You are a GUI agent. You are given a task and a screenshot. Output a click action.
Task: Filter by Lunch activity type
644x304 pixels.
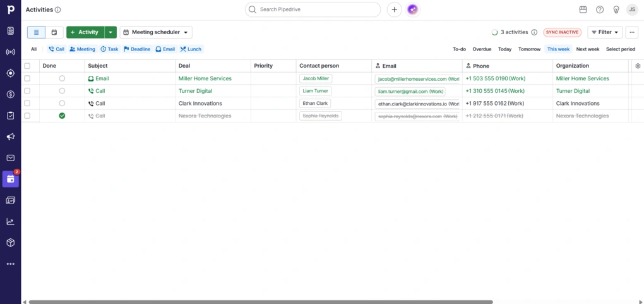(x=191, y=49)
